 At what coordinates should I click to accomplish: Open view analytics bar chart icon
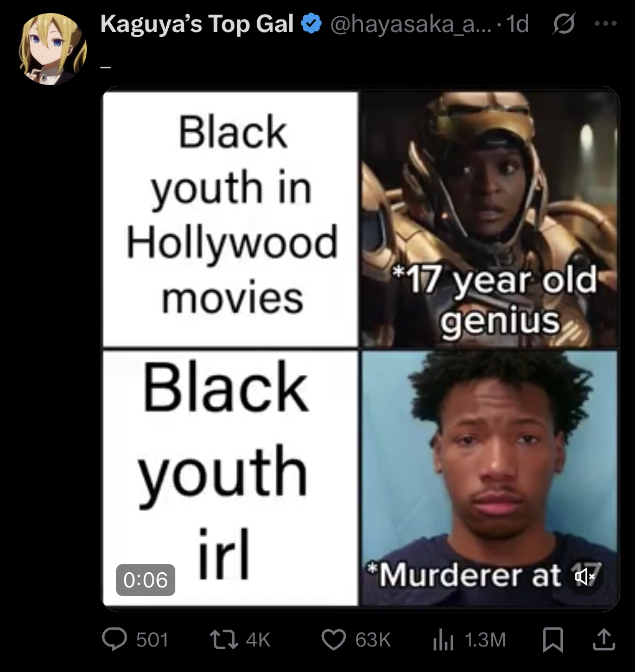point(443,640)
